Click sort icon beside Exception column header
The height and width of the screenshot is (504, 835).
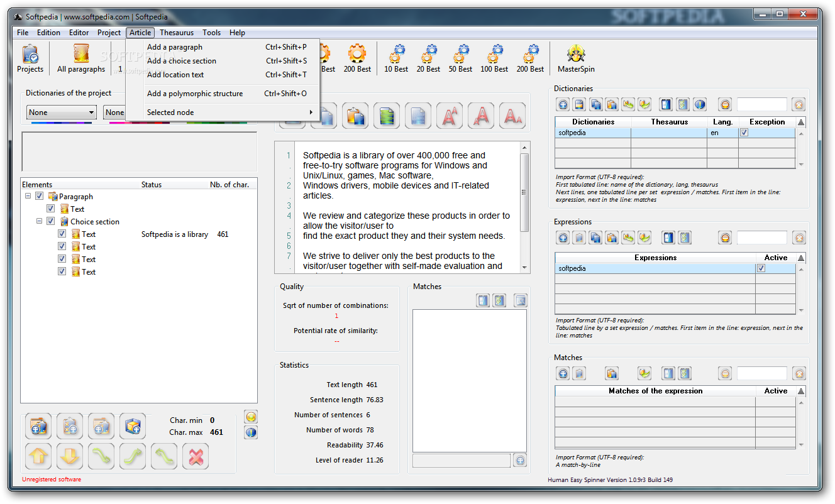(801, 122)
